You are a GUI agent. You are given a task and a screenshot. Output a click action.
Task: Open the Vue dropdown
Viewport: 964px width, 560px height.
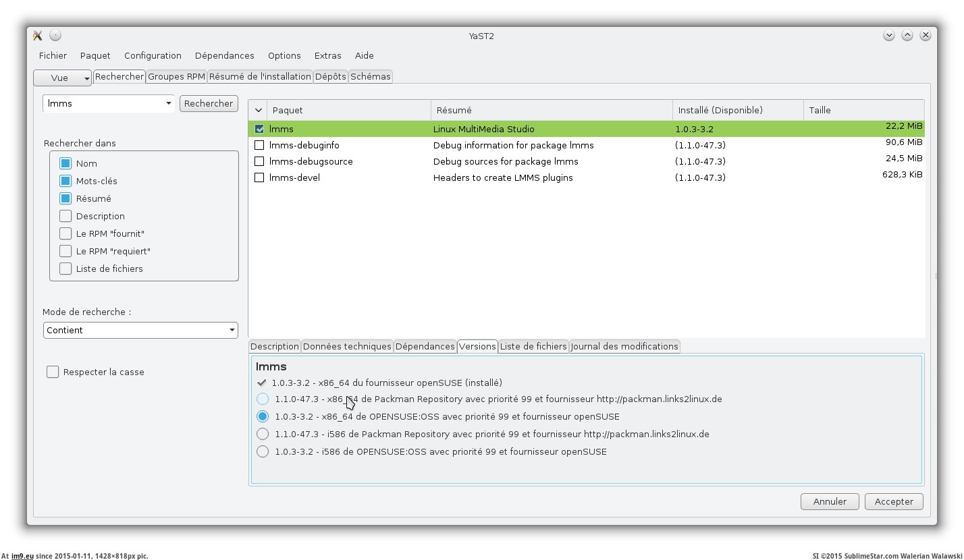[62, 78]
